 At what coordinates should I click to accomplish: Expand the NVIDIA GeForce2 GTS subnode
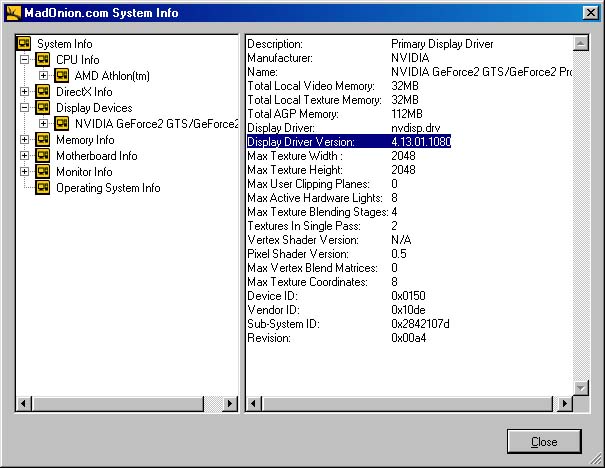click(43, 124)
